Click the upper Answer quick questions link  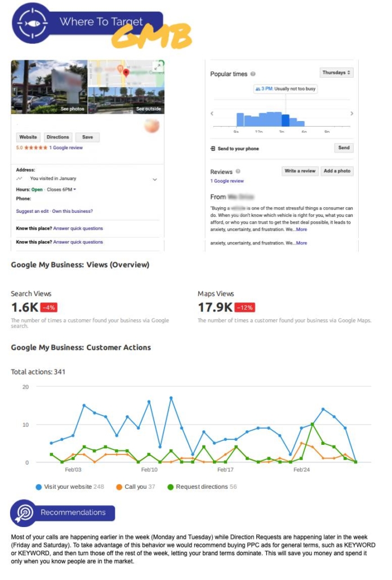(x=78, y=228)
